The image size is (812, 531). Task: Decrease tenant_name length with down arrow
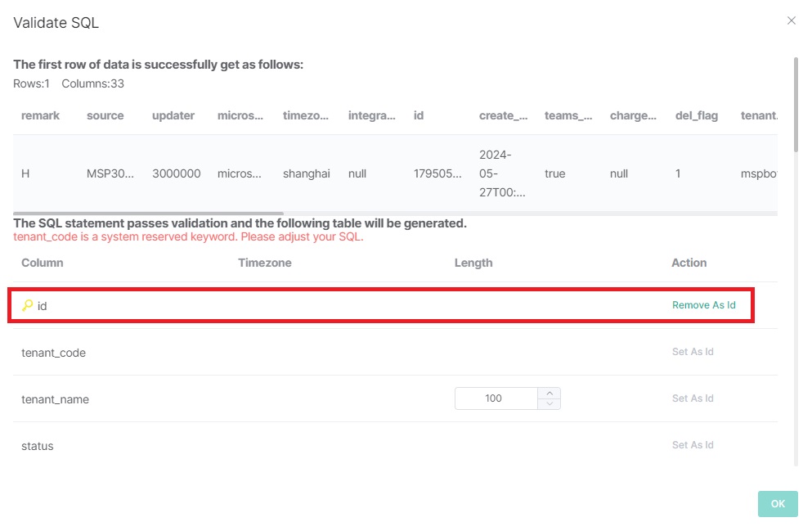[550, 404]
